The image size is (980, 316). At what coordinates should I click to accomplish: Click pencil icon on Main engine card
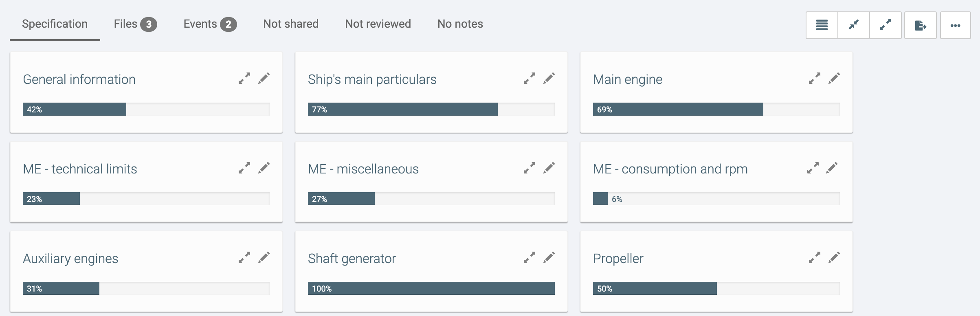point(834,78)
